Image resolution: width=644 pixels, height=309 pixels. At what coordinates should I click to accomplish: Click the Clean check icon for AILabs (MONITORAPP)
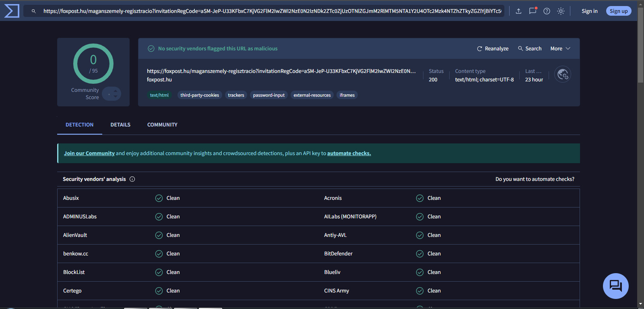(x=420, y=217)
